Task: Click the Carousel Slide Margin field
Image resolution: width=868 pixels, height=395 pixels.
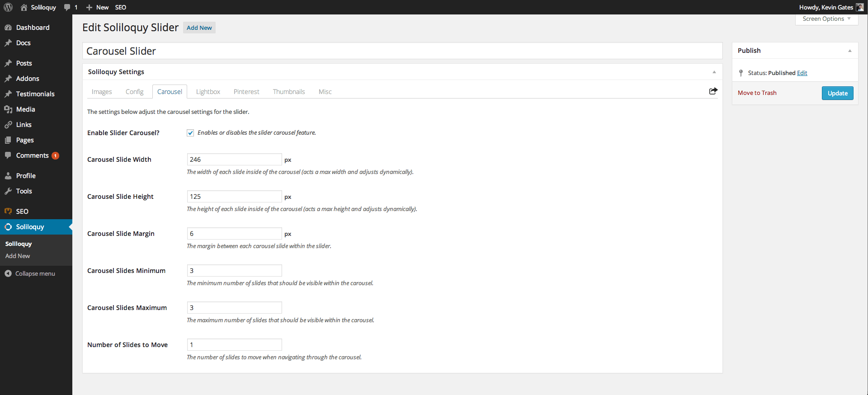Action: 234,234
